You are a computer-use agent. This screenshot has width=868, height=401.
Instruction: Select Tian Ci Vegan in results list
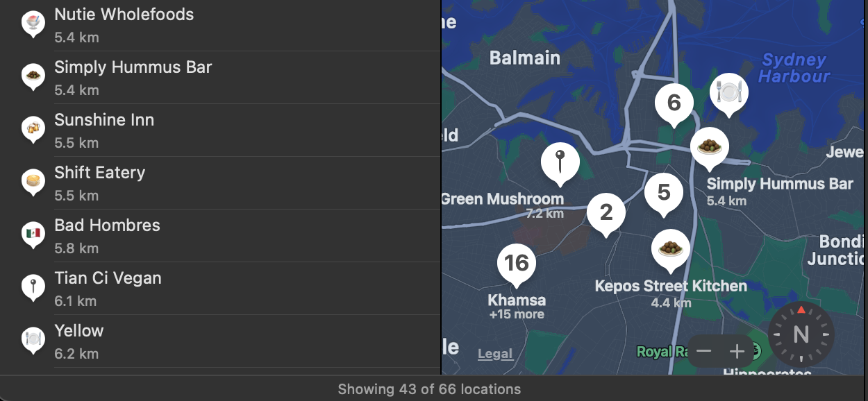tap(221, 288)
